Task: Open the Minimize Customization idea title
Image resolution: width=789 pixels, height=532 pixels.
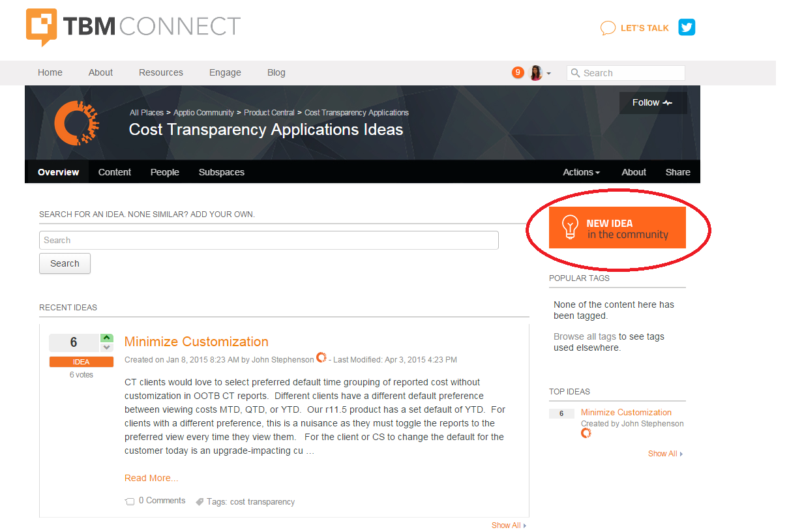Action: (x=196, y=342)
